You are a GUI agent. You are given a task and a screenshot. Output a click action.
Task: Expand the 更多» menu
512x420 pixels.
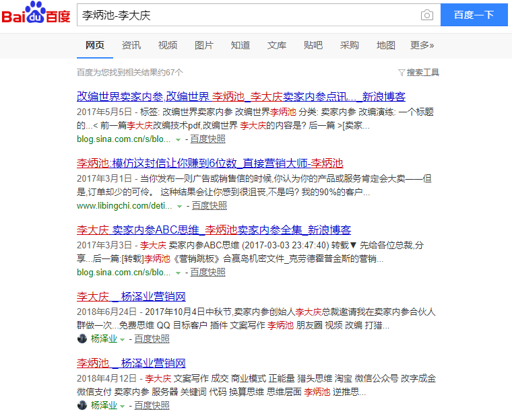[422, 45]
